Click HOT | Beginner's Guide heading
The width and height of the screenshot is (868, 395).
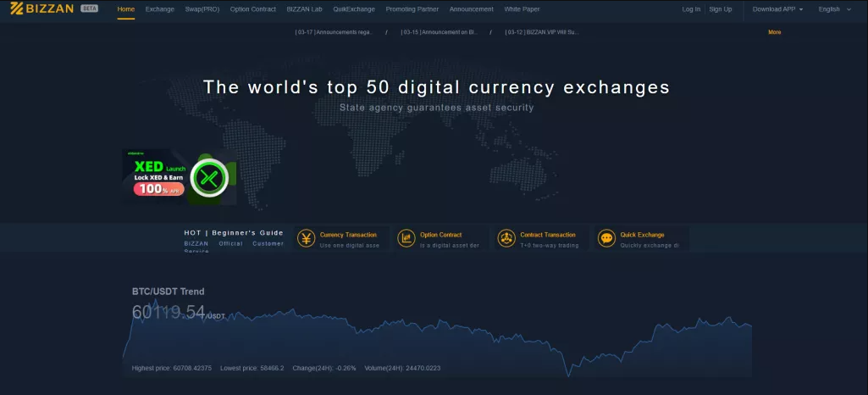tap(234, 233)
